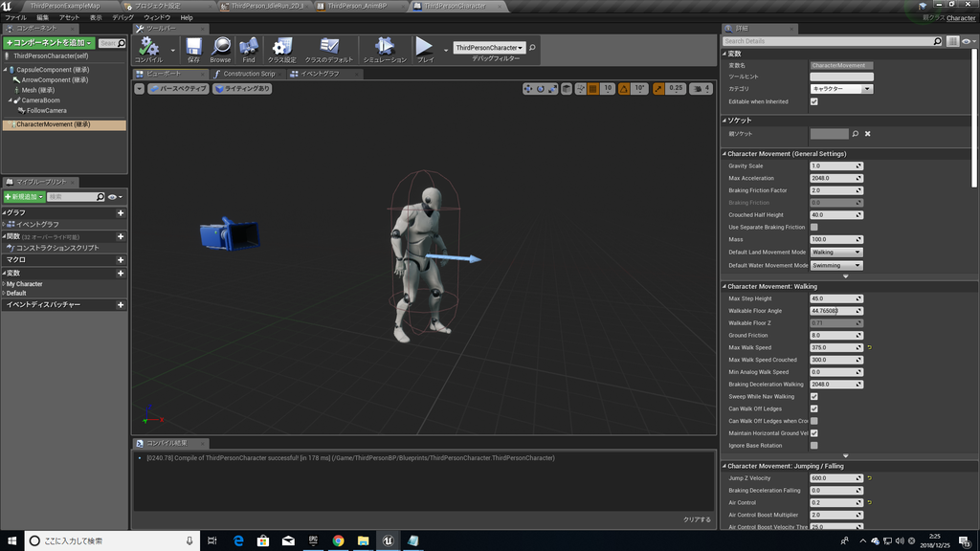The width and height of the screenshot is (980, 551).
Task: Click the Class Defaults (クラスのデフォルト) icon
Action: pyautogui.click(x=329, y=46)
